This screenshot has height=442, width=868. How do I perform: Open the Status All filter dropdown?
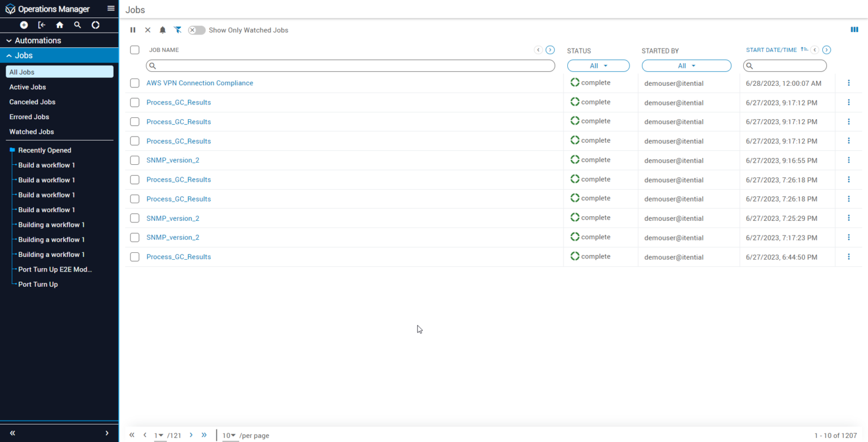598,65
